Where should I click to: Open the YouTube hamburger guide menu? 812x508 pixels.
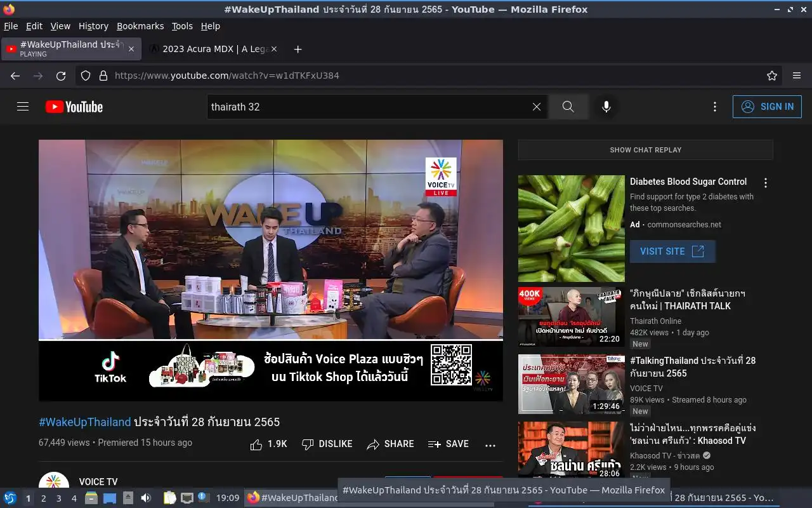tap(23, 107)
